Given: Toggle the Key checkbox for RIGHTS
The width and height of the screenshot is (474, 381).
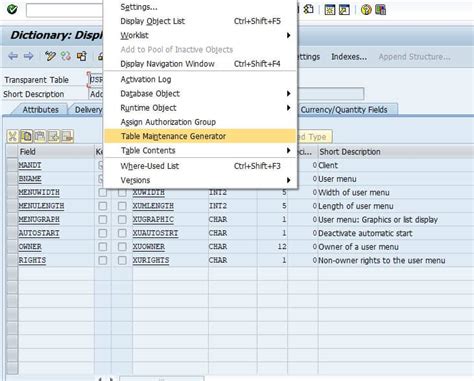Looking at the screenshot, I should coord(103,260).
